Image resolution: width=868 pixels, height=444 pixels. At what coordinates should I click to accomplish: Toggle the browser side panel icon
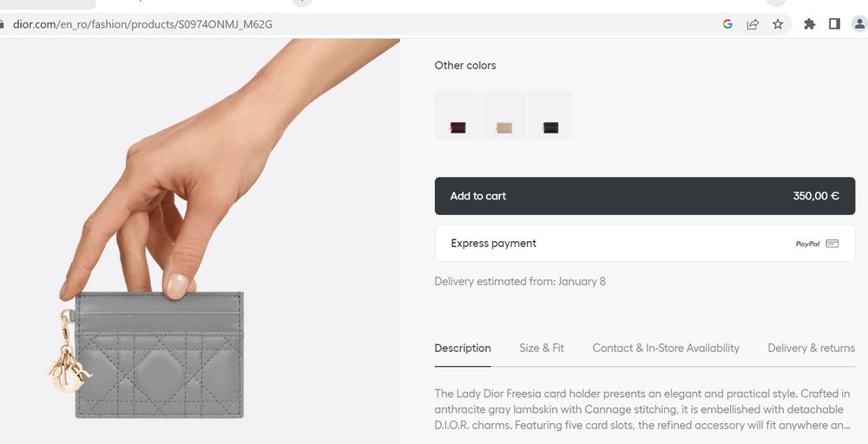pyautogui.click(x=834, y=23)
